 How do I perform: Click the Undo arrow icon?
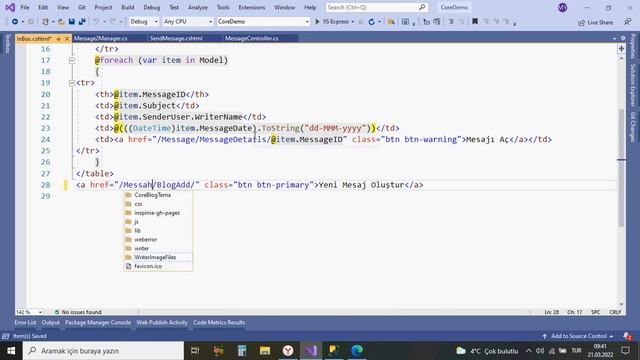pos(96,22)
